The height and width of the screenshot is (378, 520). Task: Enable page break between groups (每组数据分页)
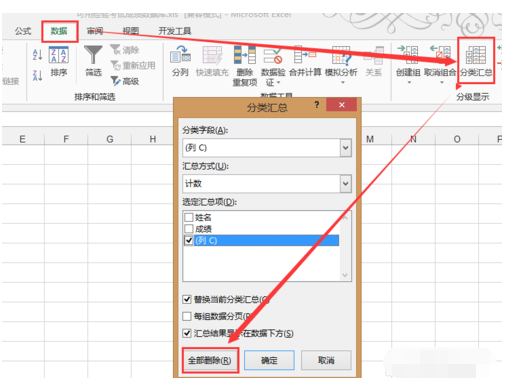click(187, 316)
